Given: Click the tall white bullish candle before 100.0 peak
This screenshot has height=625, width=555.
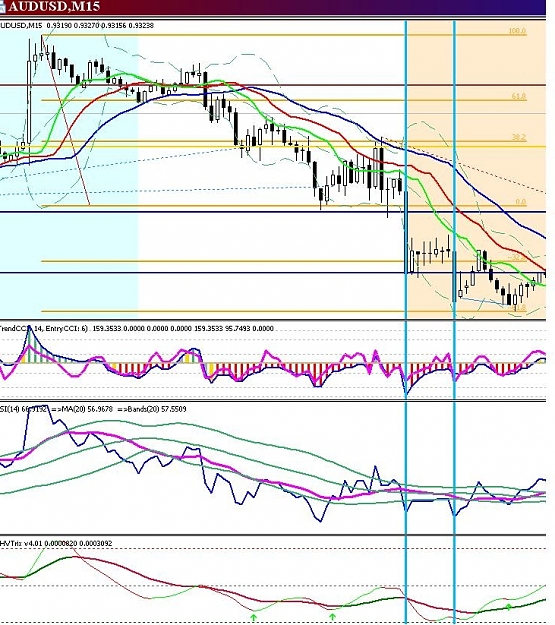Looking at the screenshot, I should pyautogui.click(x=29, y=102).
